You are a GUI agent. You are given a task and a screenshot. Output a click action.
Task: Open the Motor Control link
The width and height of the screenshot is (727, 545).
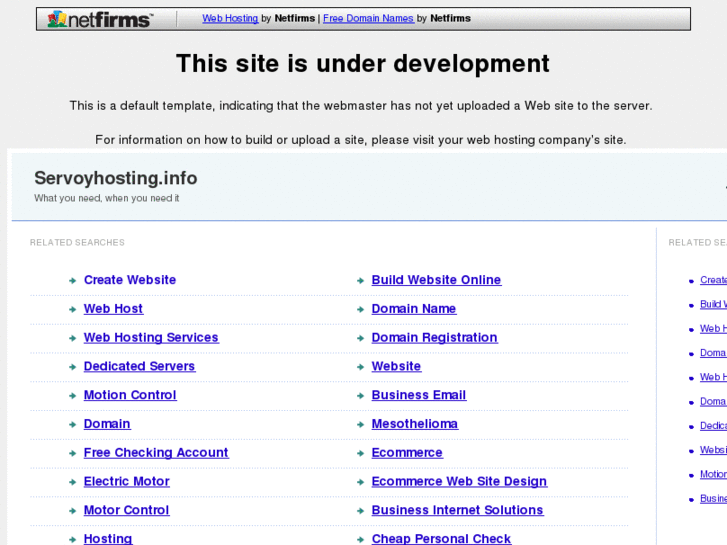click(x=126, y=510)
